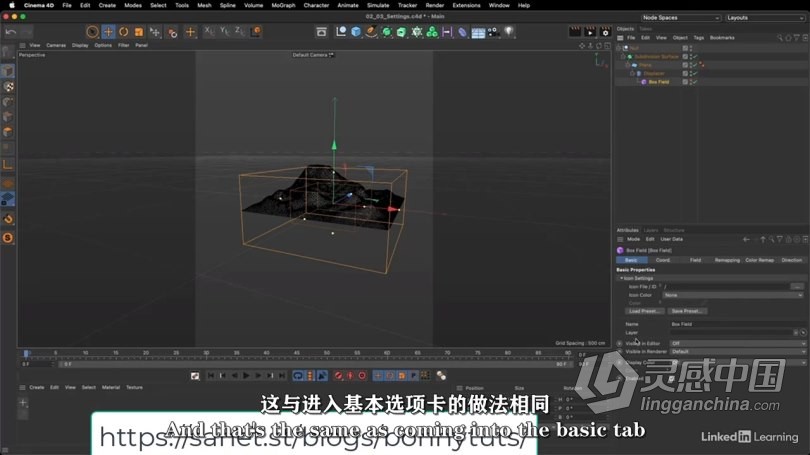Toggle the Y axis lock
Screen dimensions: 810x455
tap(224, 31)
